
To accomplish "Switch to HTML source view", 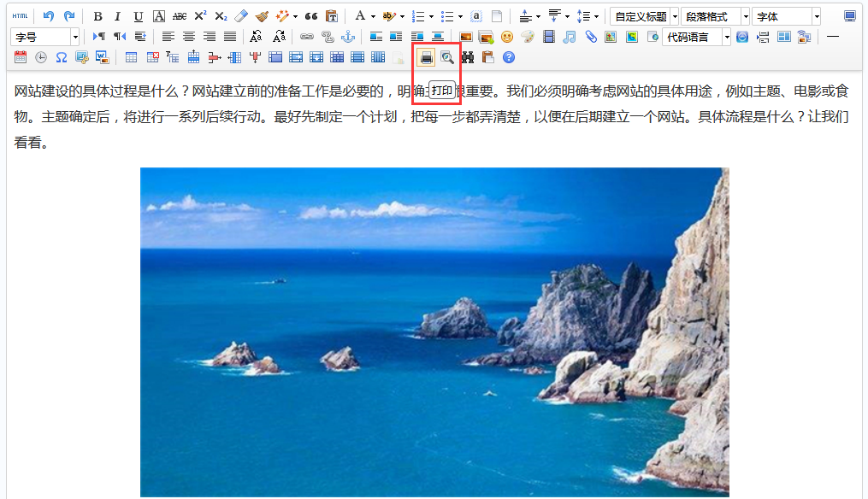I will pos(20,16).
